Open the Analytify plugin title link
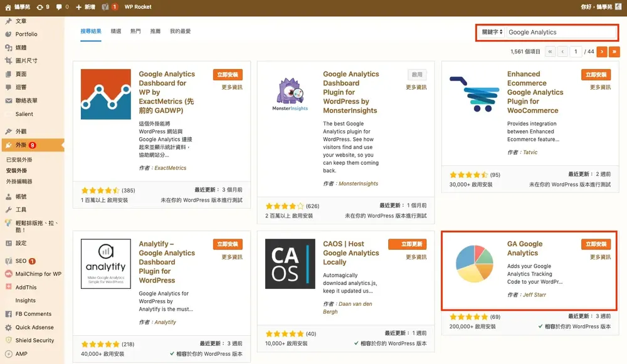The width and height of the screenshot is (627, 364). tap(167, 262)
